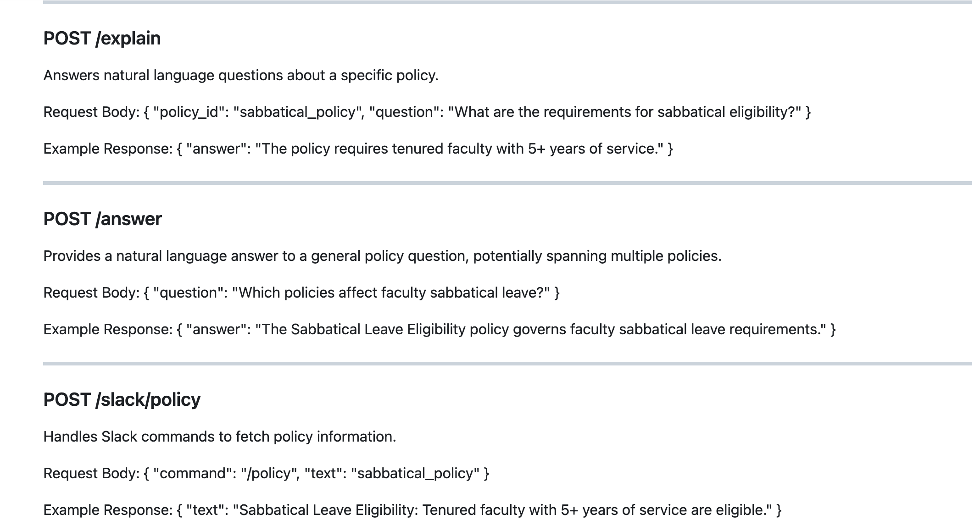Click the explain endpoint description sentence

coord(241,75)
